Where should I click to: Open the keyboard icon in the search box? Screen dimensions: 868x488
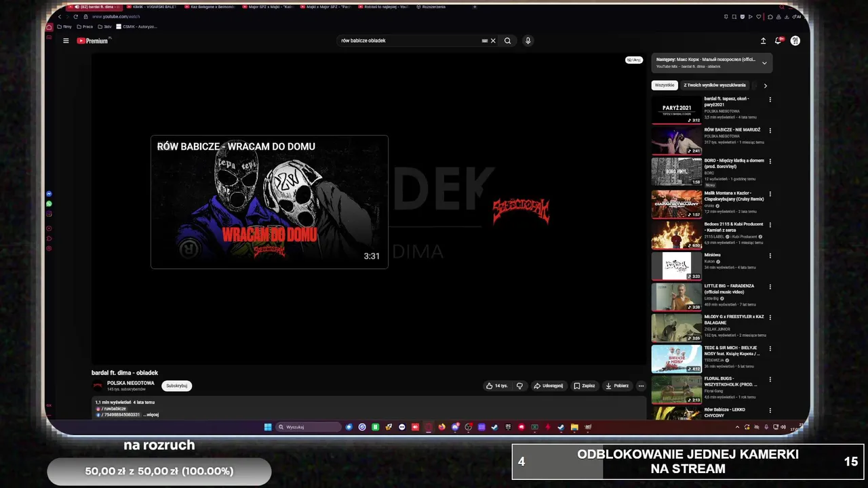(484, 41)
